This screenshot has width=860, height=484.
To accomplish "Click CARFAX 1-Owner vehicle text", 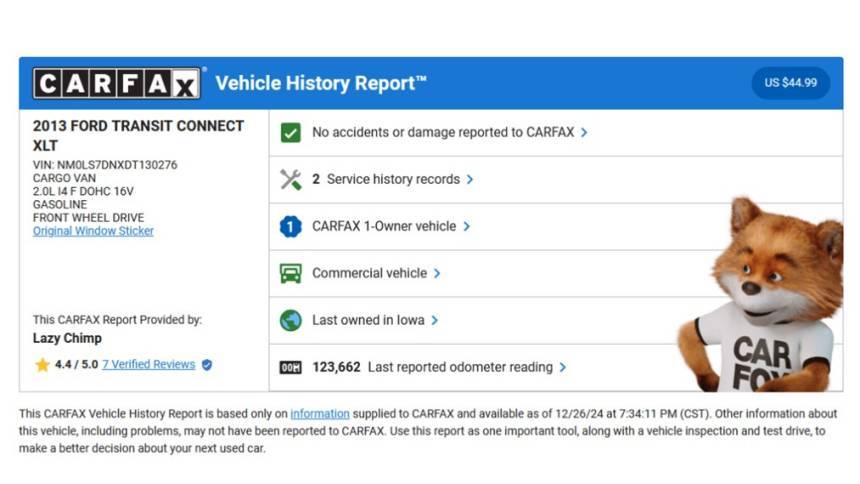I will [x=384, y=226].
